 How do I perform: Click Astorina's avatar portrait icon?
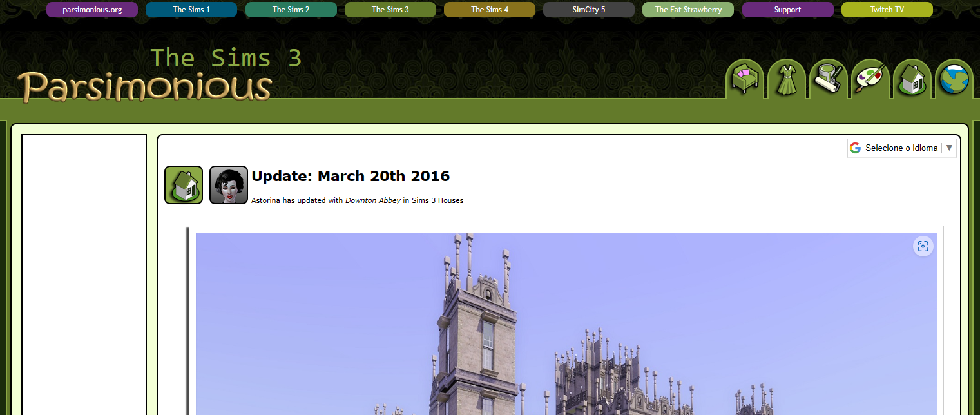229,185
